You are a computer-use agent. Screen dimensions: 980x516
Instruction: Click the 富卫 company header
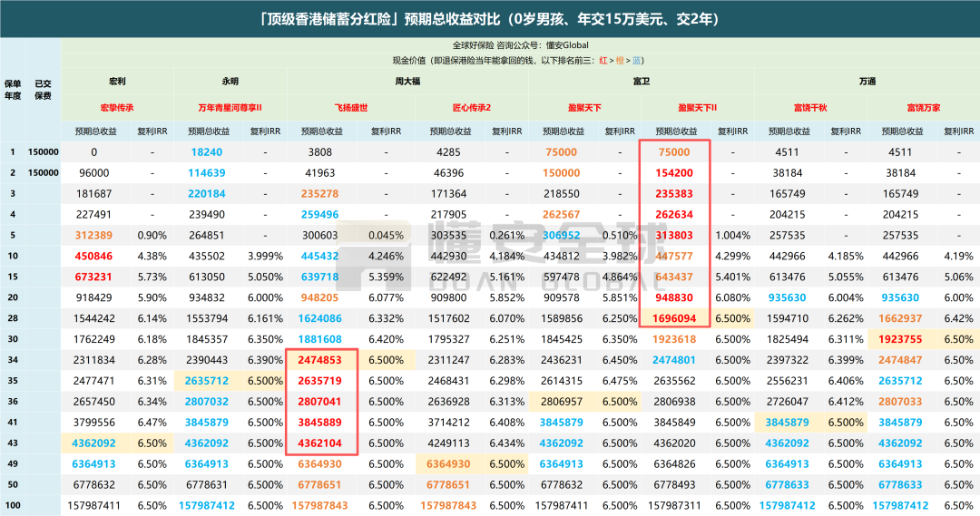tap(641, 82)
